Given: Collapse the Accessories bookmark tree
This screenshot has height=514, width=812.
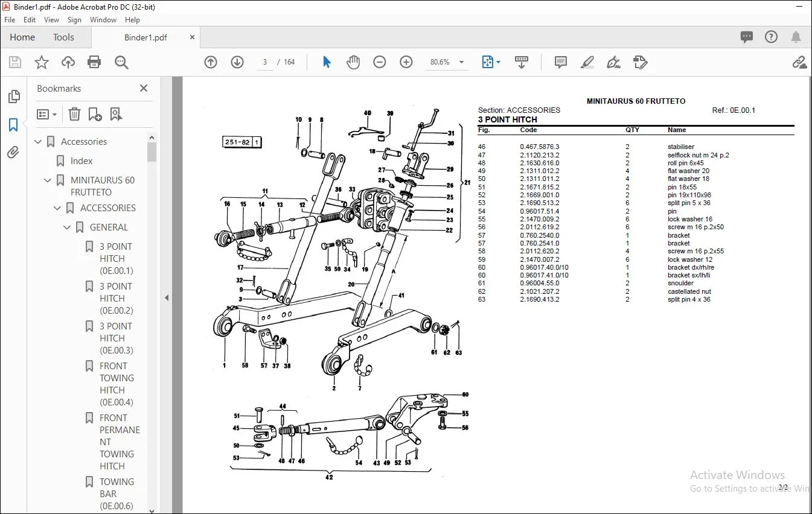Looking at the screenshot, I should pyautogui.click(x=39, y=142).
